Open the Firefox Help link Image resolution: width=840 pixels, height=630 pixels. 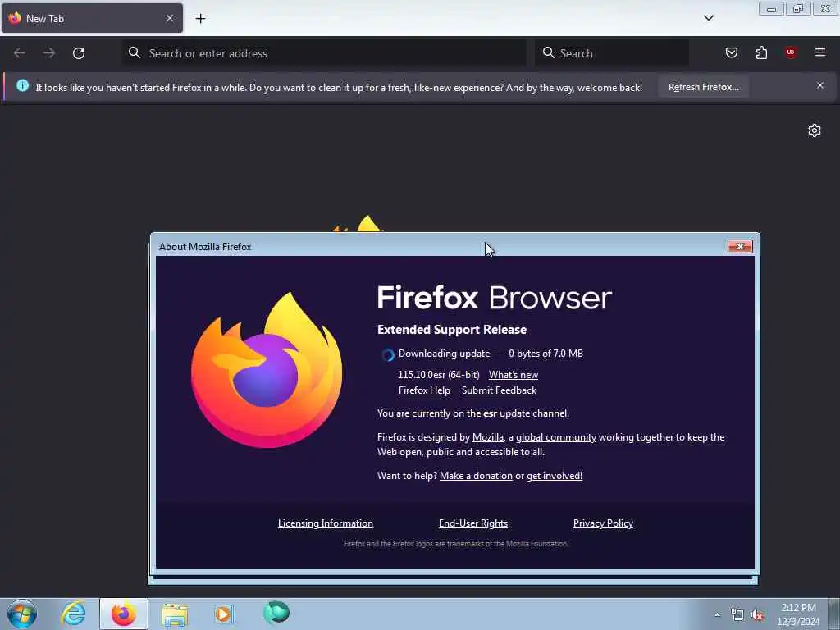424,390
